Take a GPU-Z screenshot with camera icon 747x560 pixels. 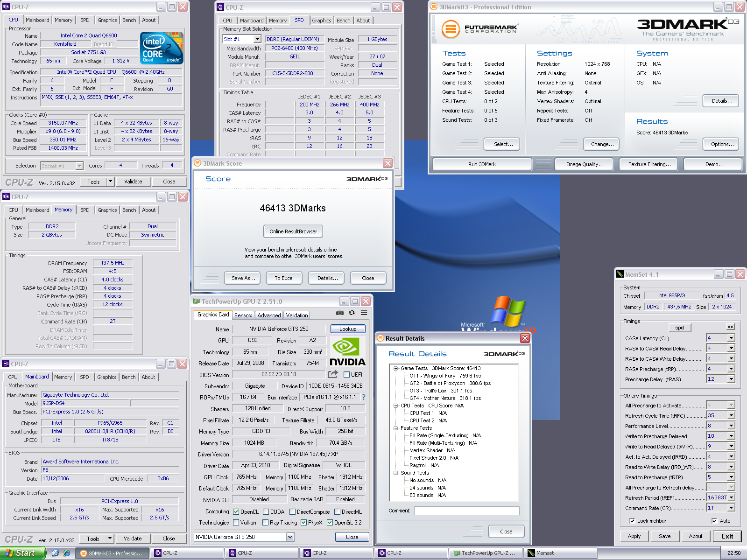[340, 313]
